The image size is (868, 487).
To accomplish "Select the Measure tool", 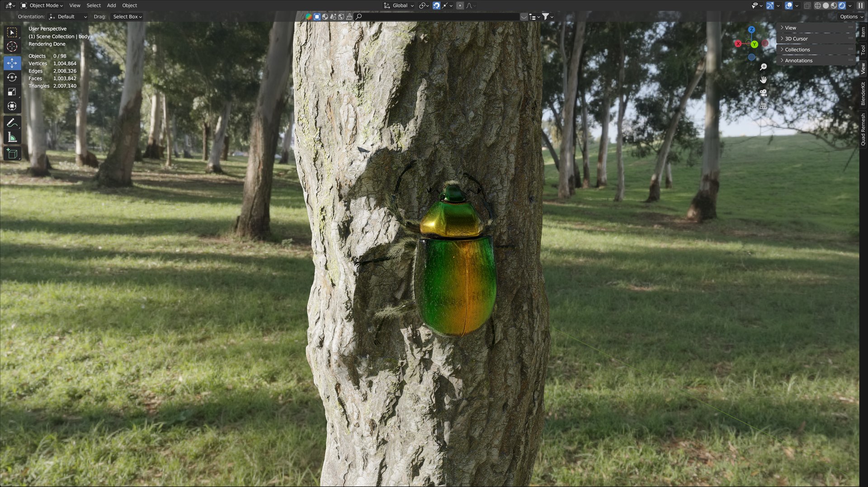I will 12,137.
